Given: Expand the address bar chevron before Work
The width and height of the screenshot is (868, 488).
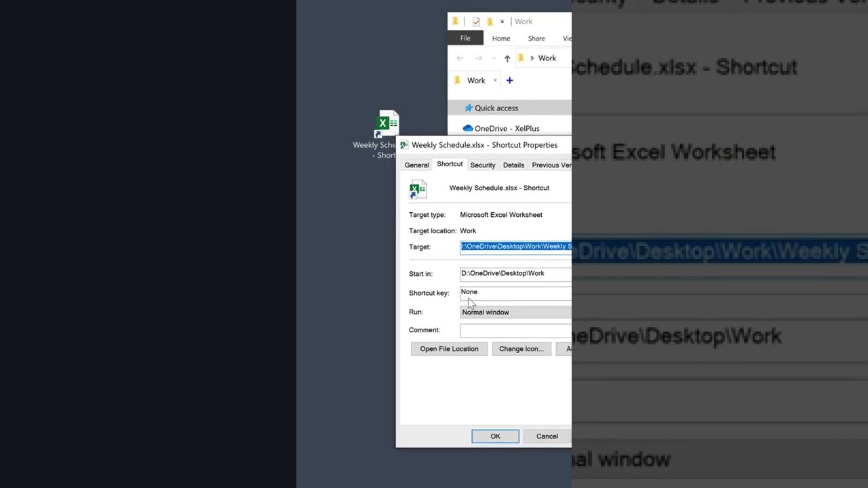Looking at the screenshot, I should coord(532,58).
